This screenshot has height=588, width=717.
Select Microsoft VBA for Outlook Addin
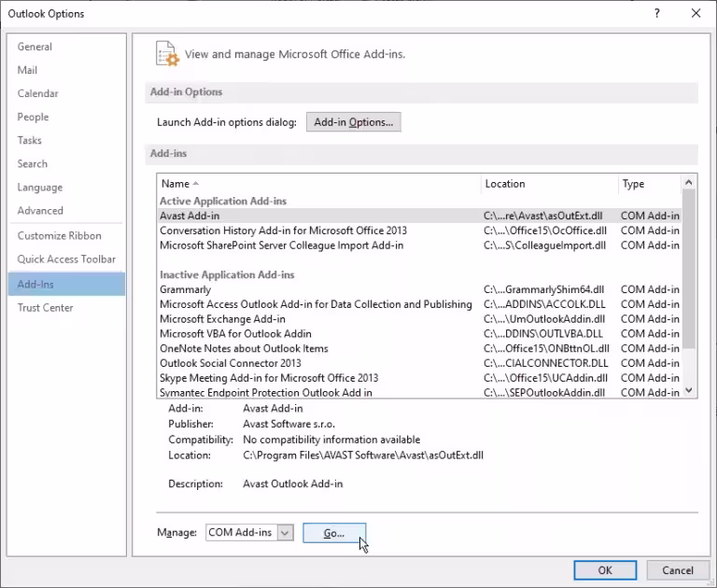(419, 334)
